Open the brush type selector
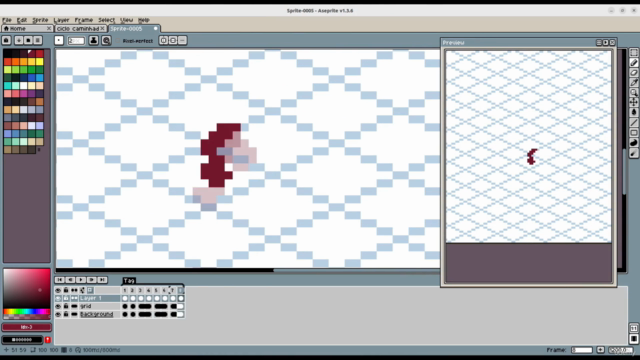Viewport: 640px width, 360px height. (59, 40)
